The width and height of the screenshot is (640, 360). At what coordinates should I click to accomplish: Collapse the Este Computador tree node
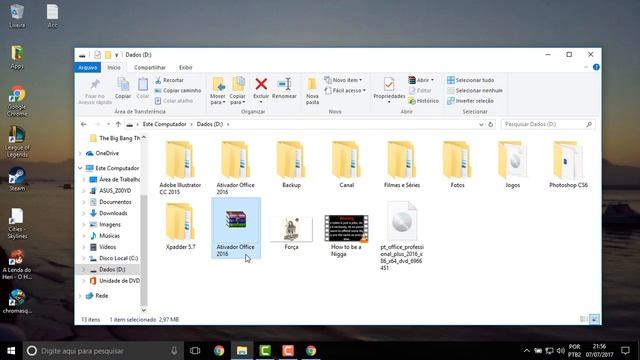[80, 168]
